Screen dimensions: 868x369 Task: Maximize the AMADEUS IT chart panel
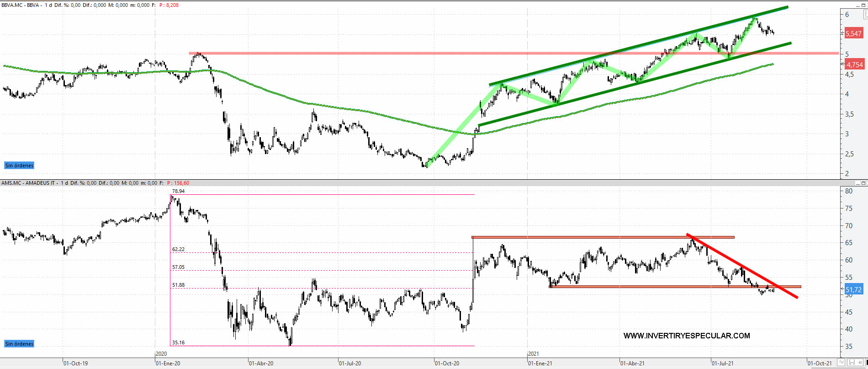coord(863,183)
